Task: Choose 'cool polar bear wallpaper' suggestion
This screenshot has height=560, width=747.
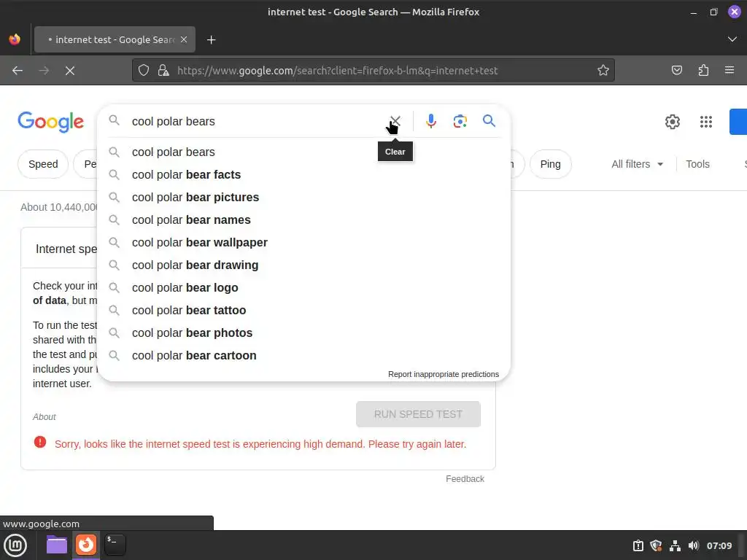Action: point(303,242)
